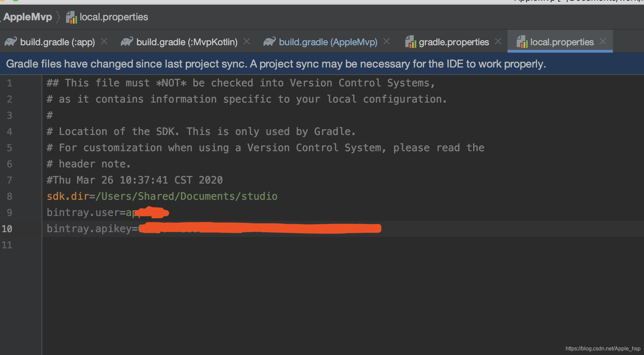Place cursor on the bintray.user line
644x355 pixels.
[107, 213]
